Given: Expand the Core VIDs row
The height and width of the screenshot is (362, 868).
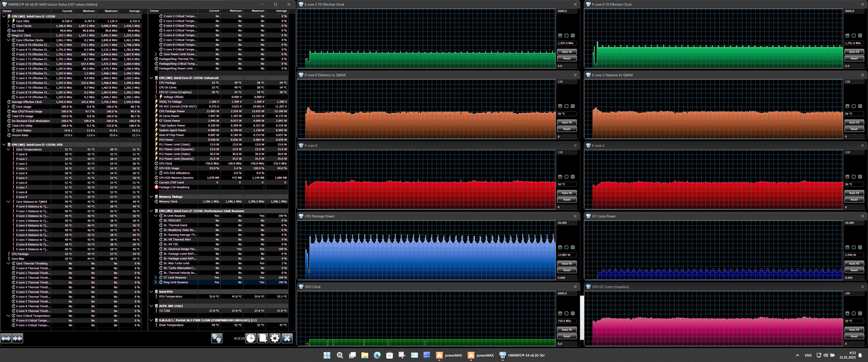Looking at the screenshot, I should point(8,21).
